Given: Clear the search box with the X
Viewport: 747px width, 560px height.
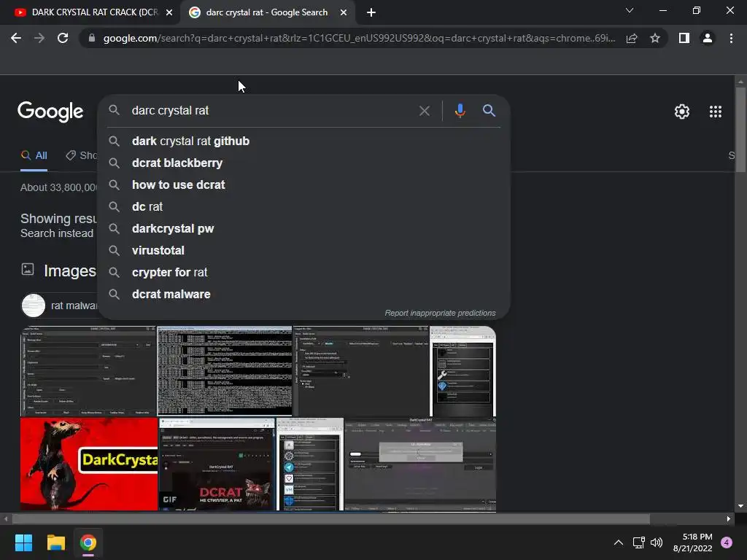Looking at the screenshot, I should click(x=425, y=111).
